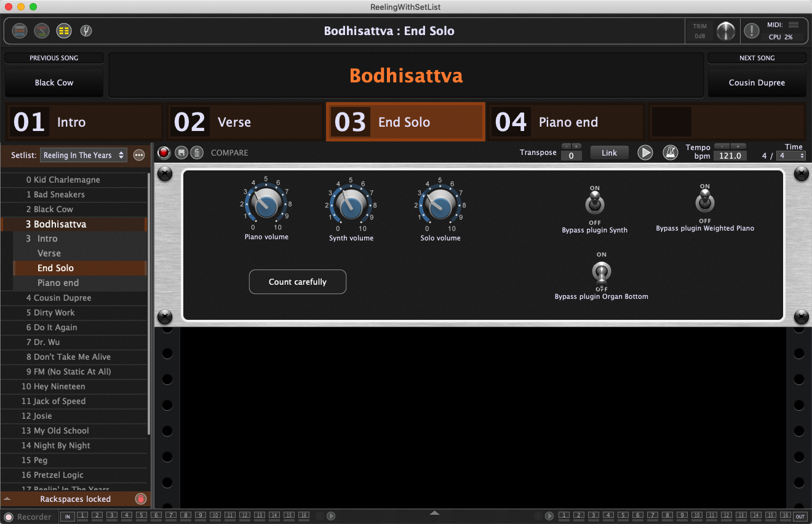This screenshot has width=812, height=524.
Task: Select Bodhisattva in setlist
Action: coord(74,224)
